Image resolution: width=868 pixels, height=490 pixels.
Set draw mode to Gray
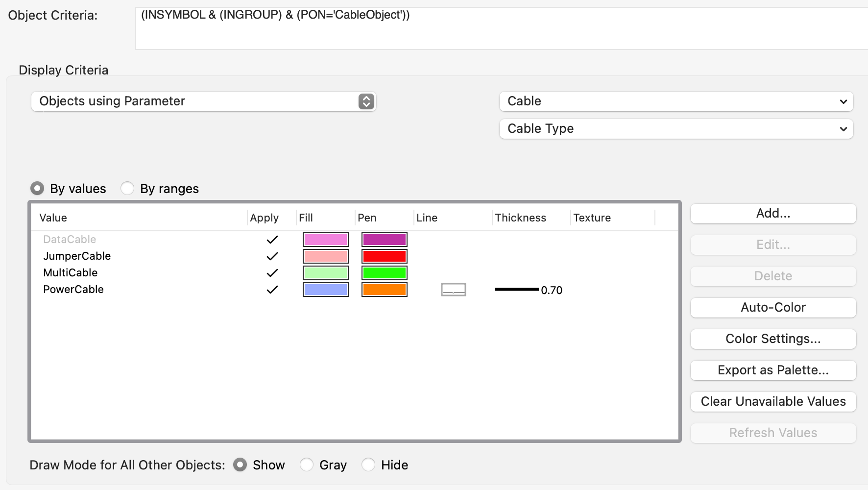[x=307, y=465]
